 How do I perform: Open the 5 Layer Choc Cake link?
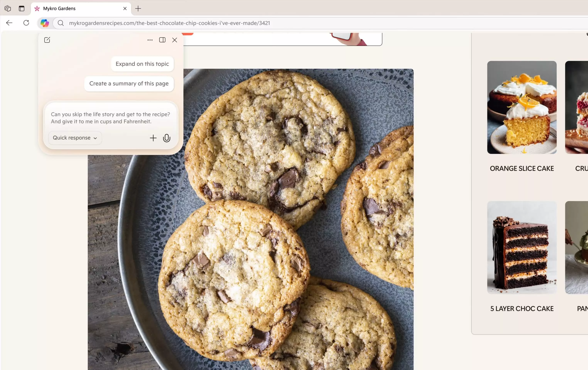[522, 308]
